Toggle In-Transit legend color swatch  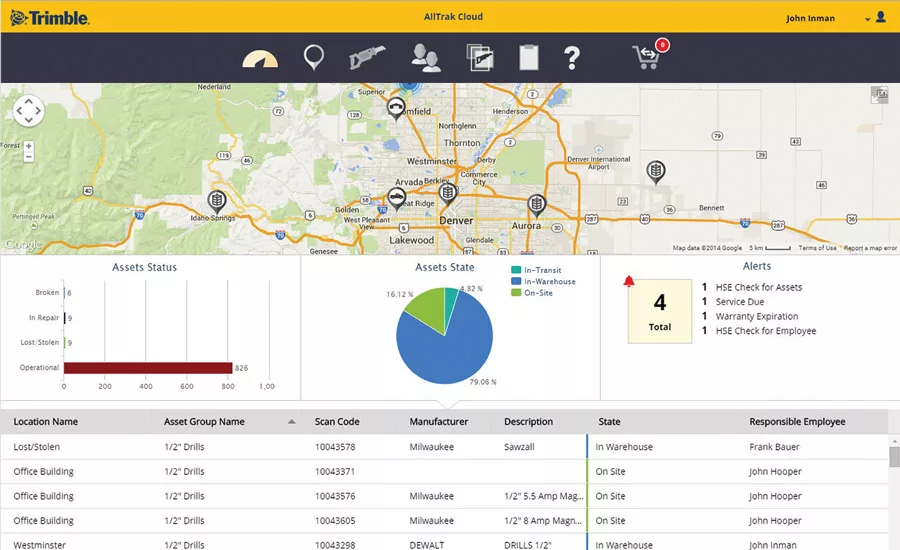click(x=516, y=270)
